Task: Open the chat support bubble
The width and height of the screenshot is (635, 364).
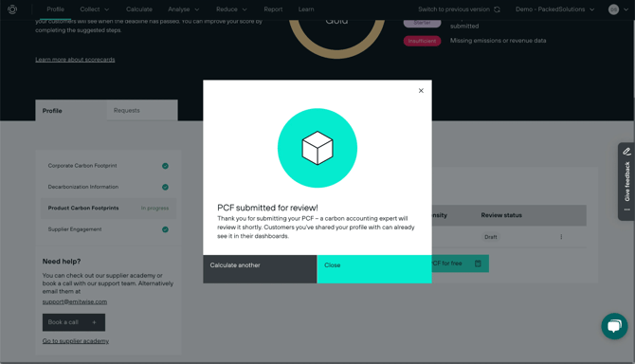Action: [614, 326]
